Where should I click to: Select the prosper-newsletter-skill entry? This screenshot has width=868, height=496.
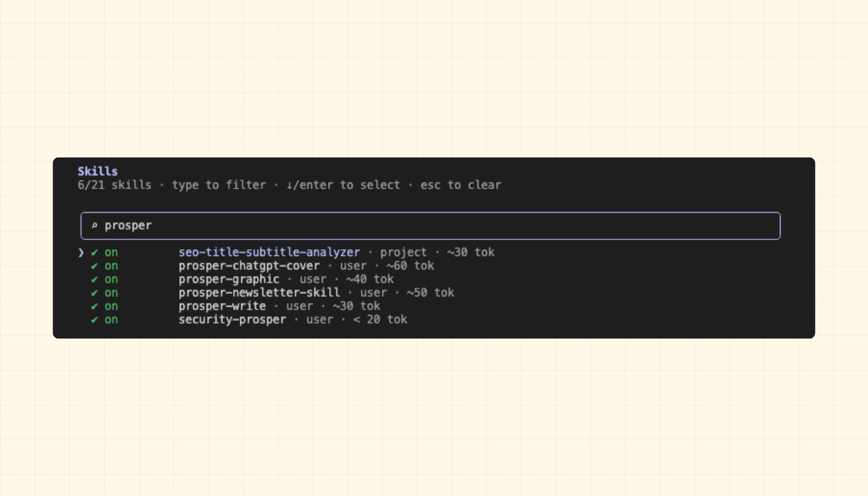259,293
